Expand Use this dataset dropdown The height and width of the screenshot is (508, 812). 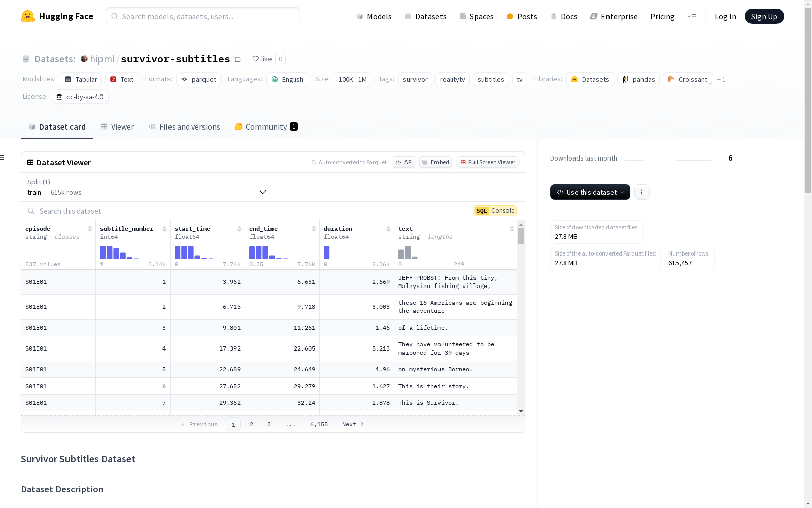[x=590, y=192]
